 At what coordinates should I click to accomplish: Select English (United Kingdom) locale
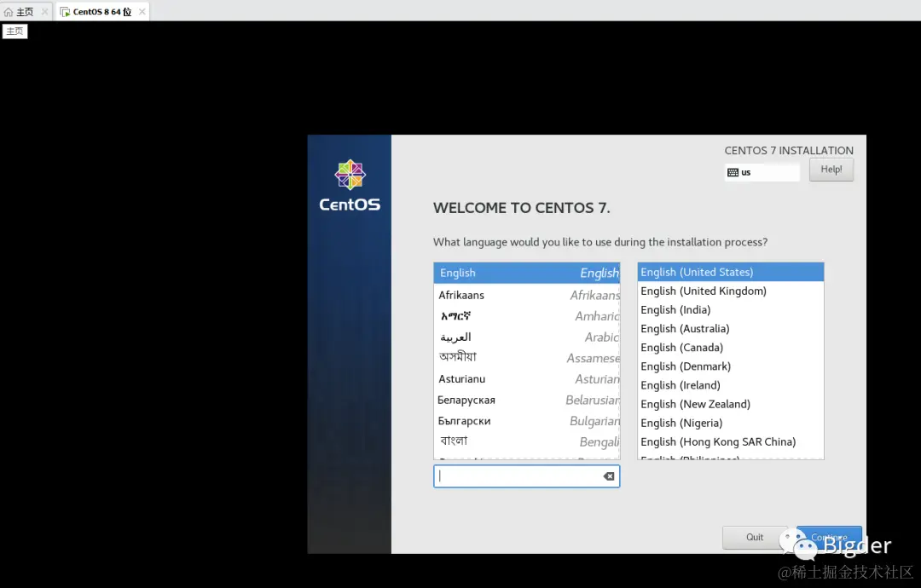coord(731,291)
